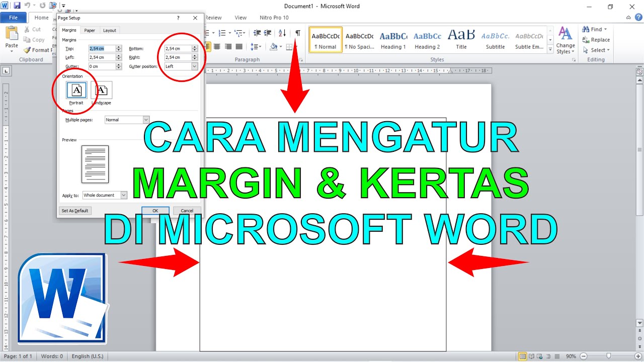This screenshot has width=644, height=362.
Task: Switch to the Paper tab in Page Setup
Action: click(x=90, y=30)
